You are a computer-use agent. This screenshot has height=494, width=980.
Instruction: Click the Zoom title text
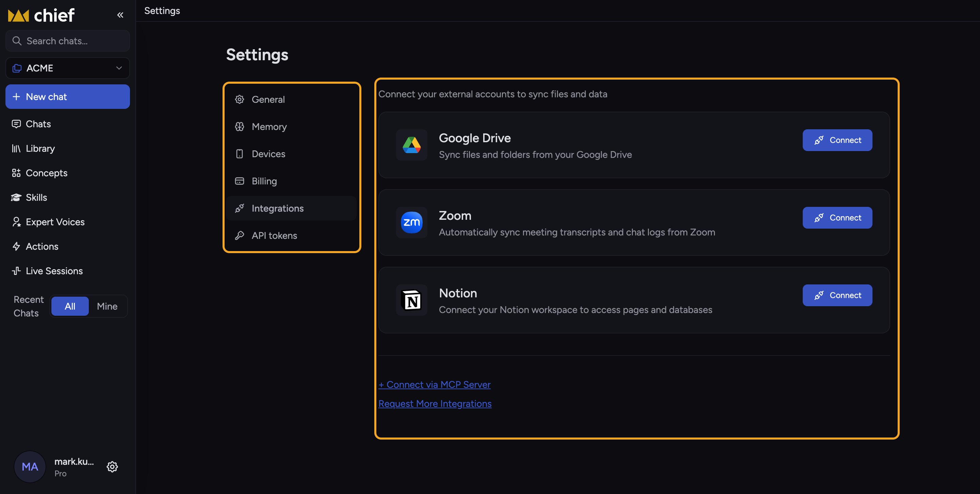tap(455, 215)
